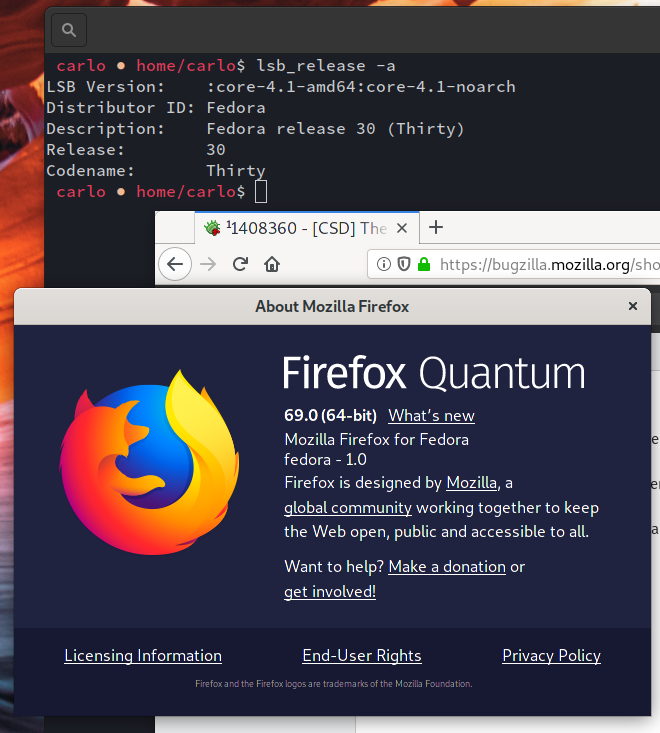View End-User Rights link

(362, 655)
